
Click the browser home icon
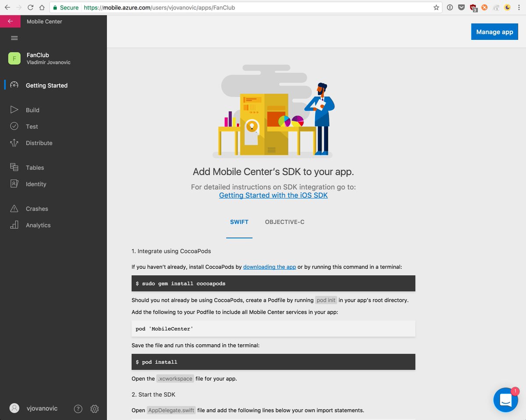pyautogui.click(x=42, y=7)
